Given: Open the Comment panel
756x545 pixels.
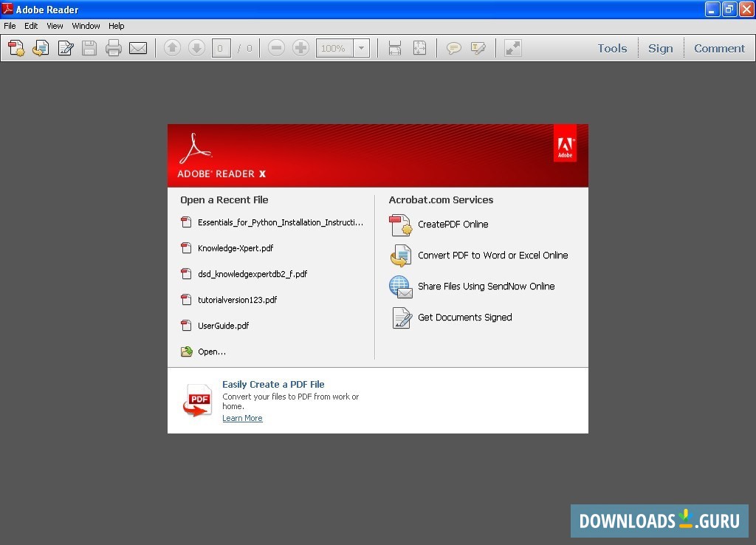Looking at the screenshot, I should tap(719, 47).
